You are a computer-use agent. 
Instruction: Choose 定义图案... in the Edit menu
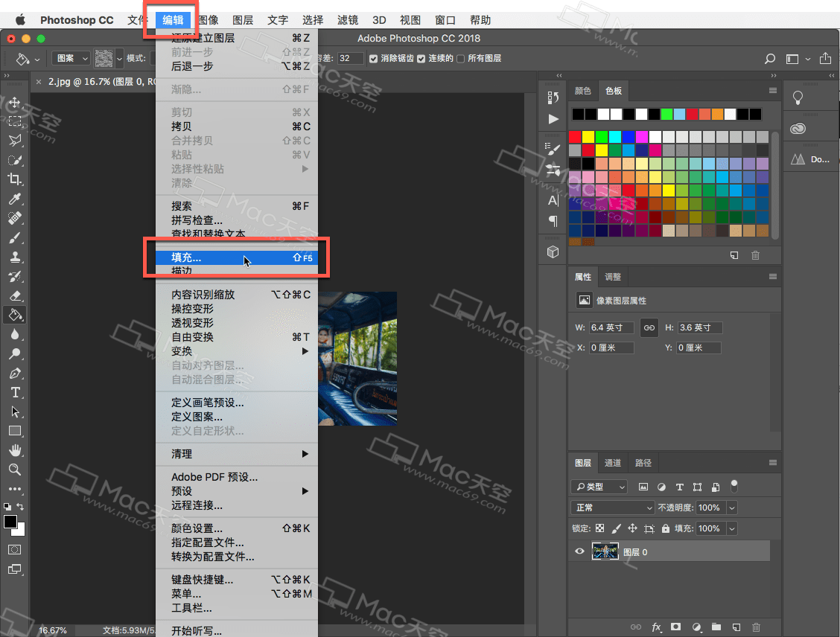tap(237, 417)
